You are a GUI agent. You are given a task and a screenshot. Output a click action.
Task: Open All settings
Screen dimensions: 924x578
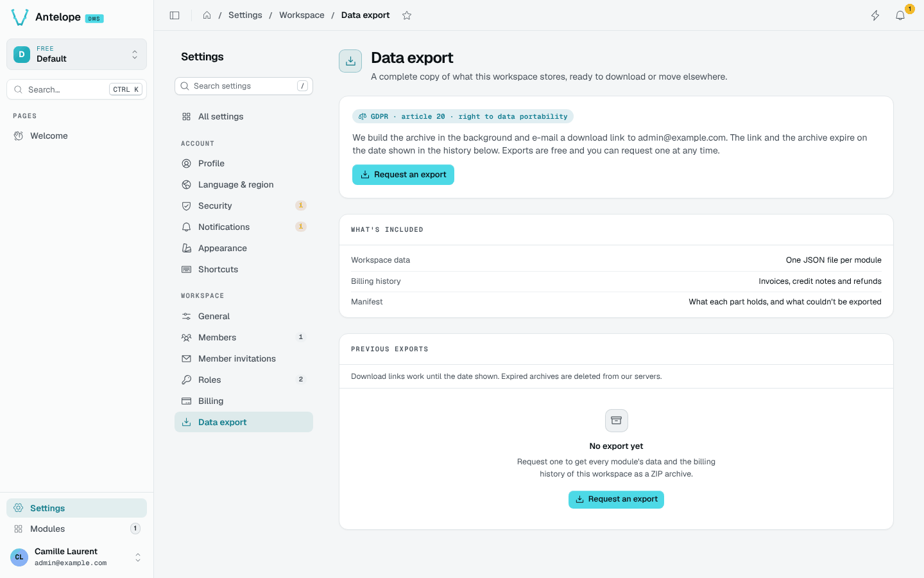coord(244,116)
